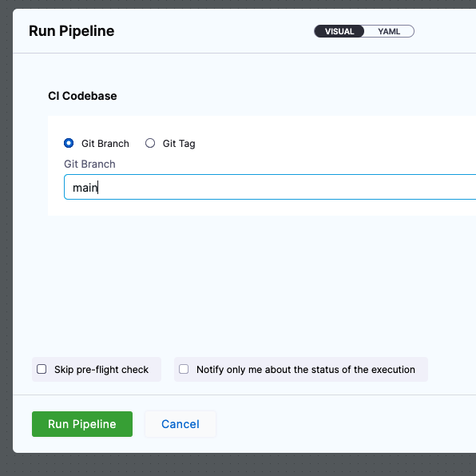Image resolution: width=476 pixels, height=476 pixels.
Task: Select the VISUAL view tab
Action: tap(339, 31)
